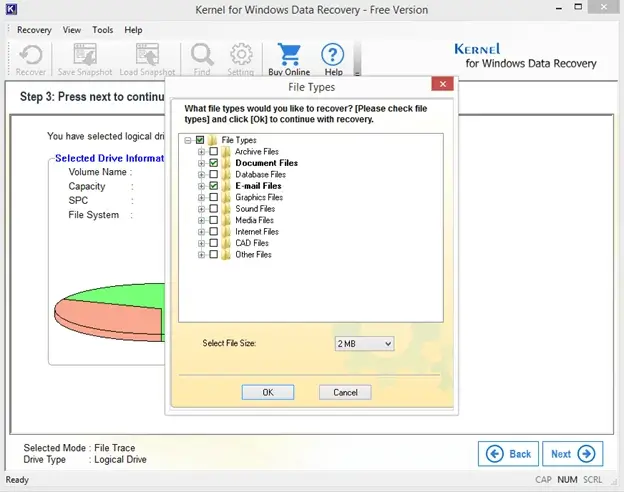This screenshot has height=492, width=624.
Task: Select the E-mail Files tree label
Action: (x=258, y=186)
